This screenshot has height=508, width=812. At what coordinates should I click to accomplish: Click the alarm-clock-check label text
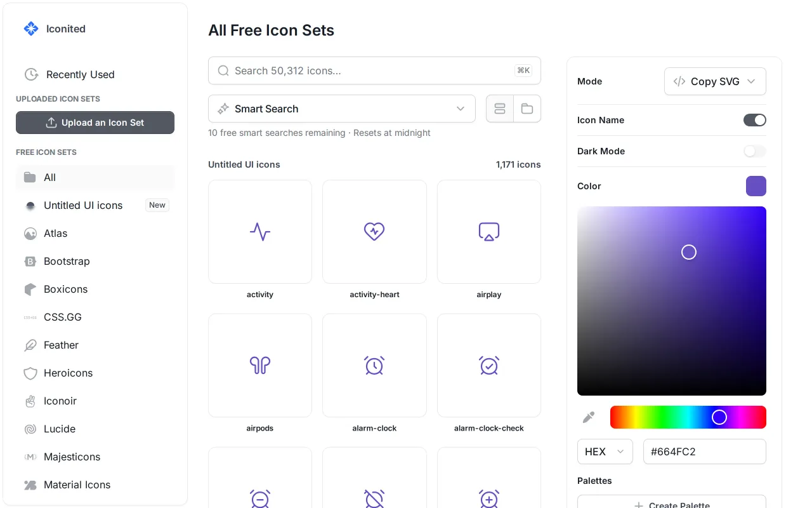489,428
